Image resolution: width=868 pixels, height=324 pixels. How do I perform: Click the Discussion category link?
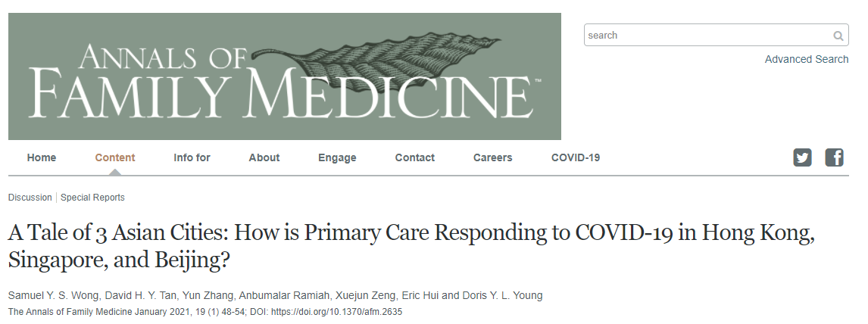pos(30,198)
